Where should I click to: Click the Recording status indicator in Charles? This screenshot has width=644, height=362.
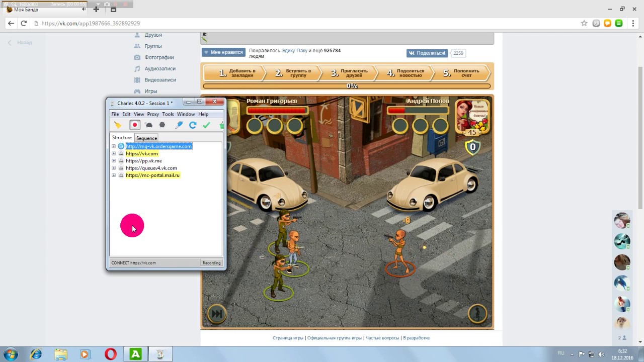click(x=211, y=263)
